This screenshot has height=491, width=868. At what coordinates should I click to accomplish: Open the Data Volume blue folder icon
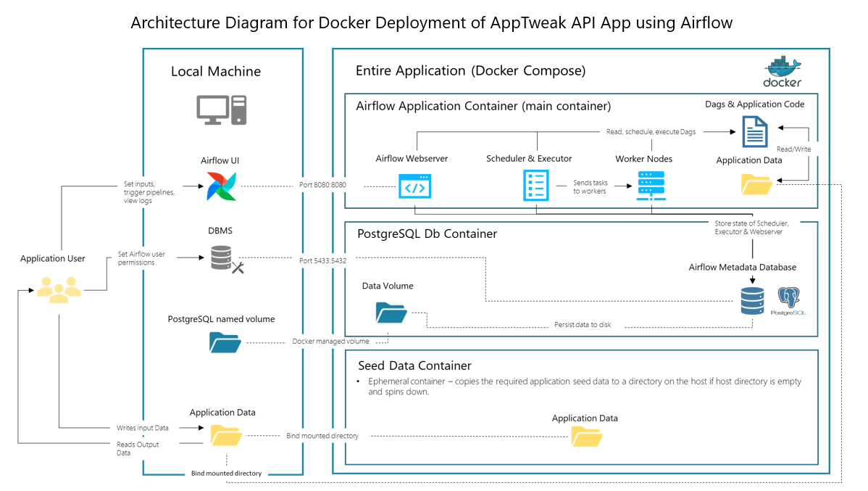[x=391, y=313]
